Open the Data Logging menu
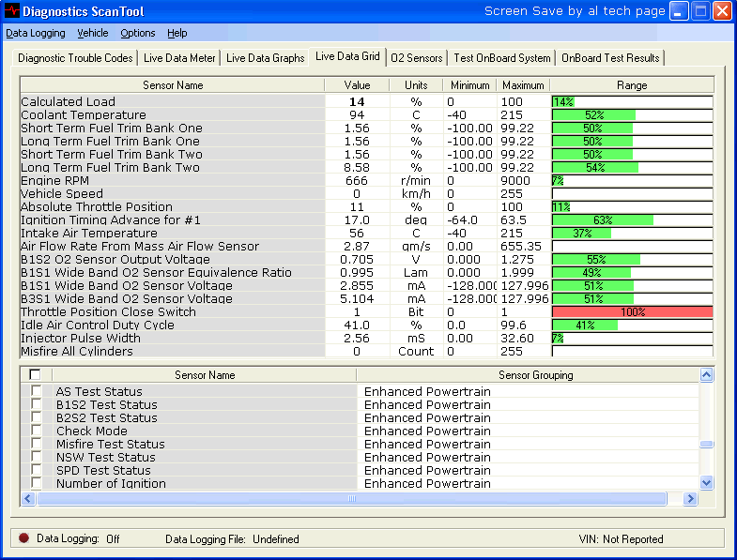The height and width of the screenshot is (560, 737). point(36,33)
